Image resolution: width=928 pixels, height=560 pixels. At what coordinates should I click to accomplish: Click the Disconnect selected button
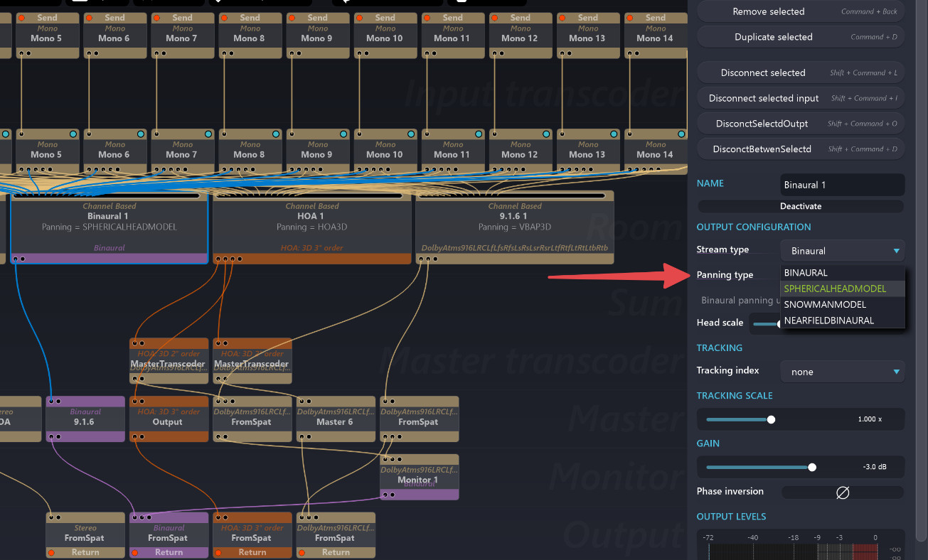point(801,72)
